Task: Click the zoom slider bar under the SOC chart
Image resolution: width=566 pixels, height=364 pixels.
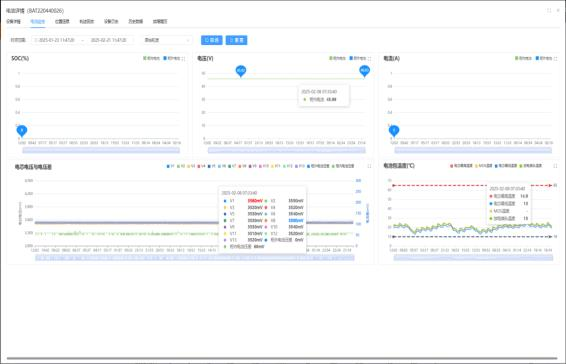Action: click(x=101, y=150)
